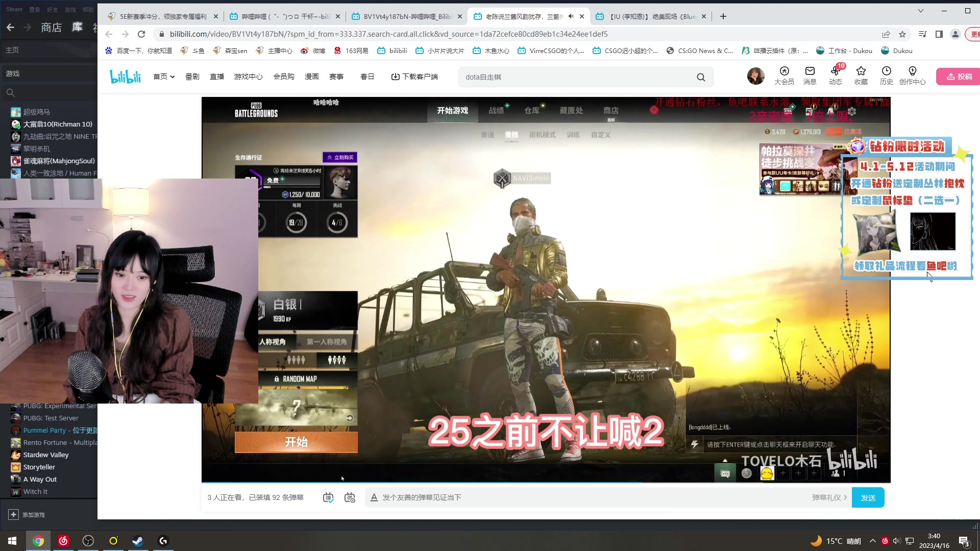The image size is (980, 551).
Task: Click the pink 投稿 upload button
Action: pos(960,77)
